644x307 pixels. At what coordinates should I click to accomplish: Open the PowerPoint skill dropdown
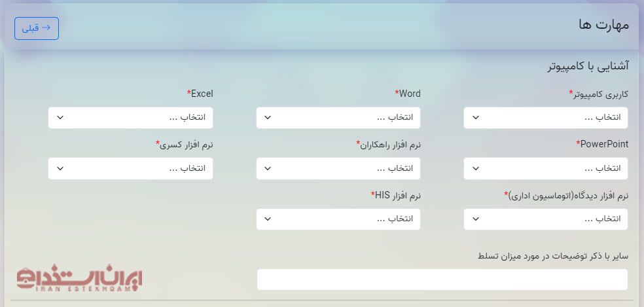(545, 168)
